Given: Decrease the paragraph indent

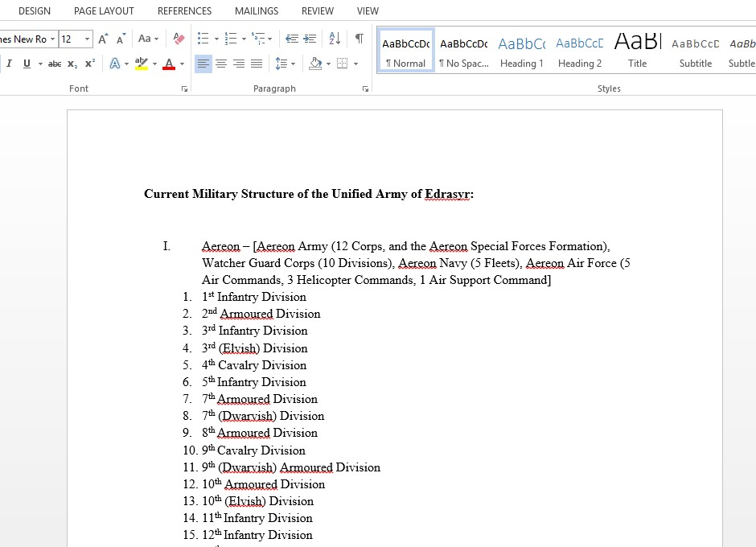Looking at the screenshot, I should point(291,39).
